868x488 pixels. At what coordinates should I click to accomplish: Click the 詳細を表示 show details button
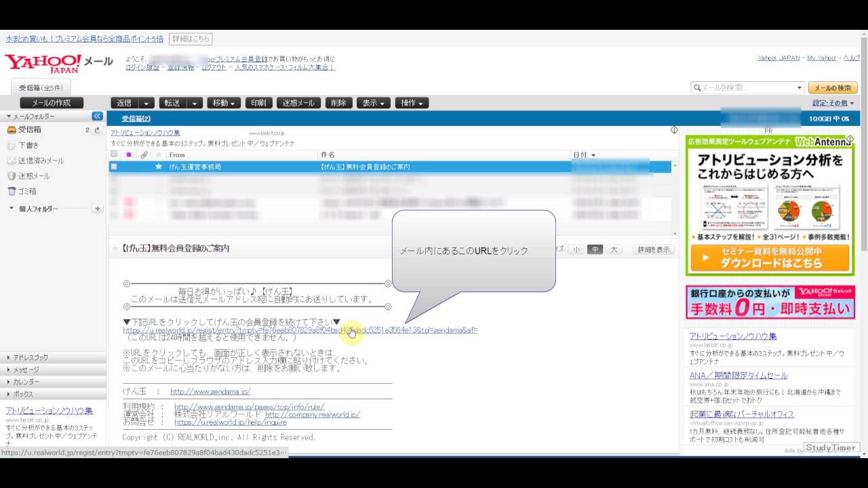click(x=654, y=249)
